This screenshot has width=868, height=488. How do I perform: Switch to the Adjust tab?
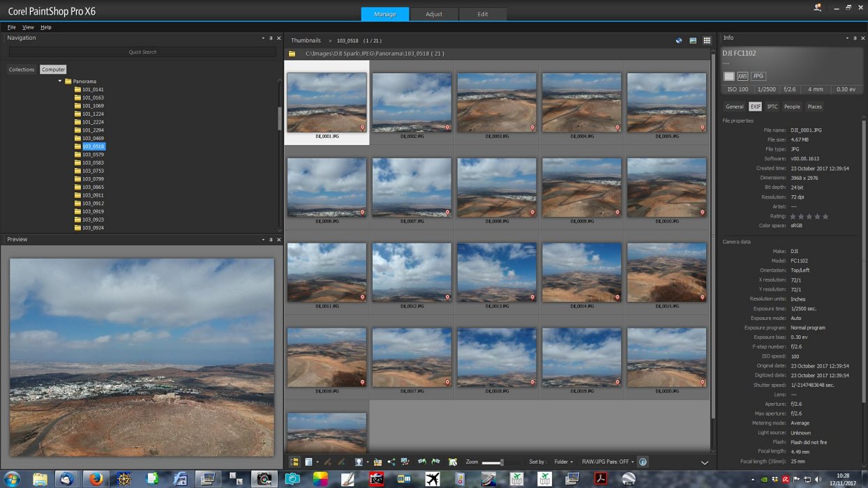[434, 14]
